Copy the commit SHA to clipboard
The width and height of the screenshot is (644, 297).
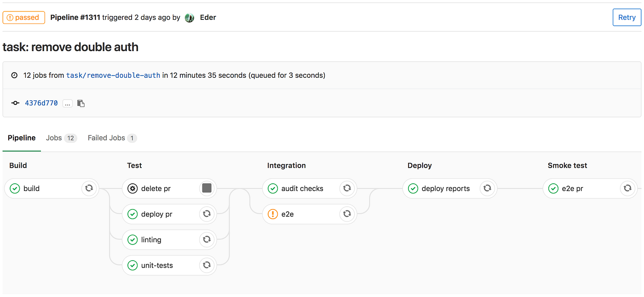pos(81,103)
